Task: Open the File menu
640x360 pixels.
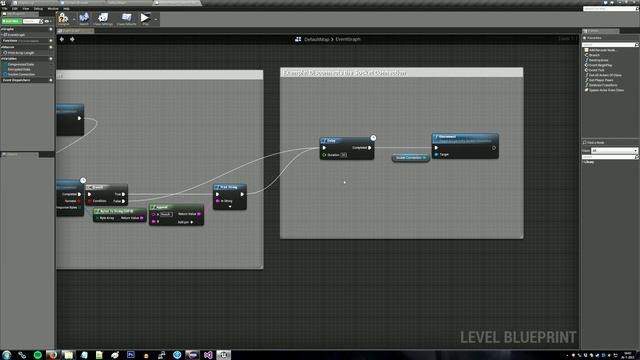Action: click(x=4, y=8)
